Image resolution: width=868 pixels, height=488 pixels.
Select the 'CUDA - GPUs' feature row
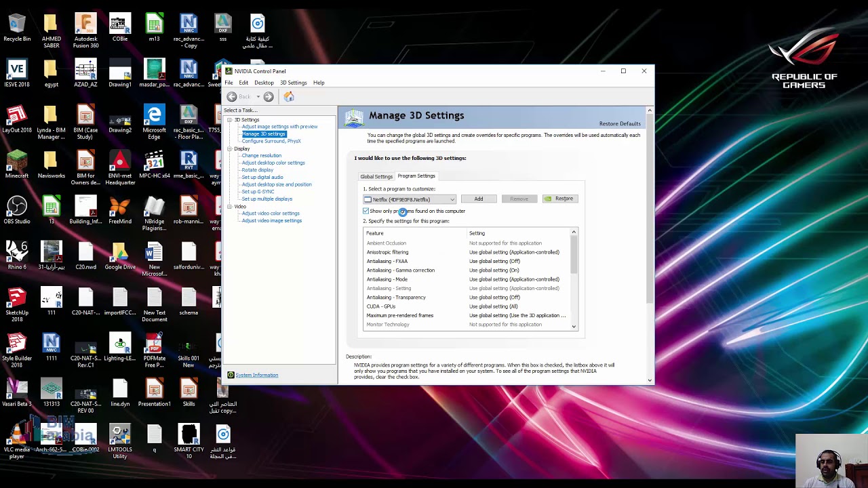[467, 306]
